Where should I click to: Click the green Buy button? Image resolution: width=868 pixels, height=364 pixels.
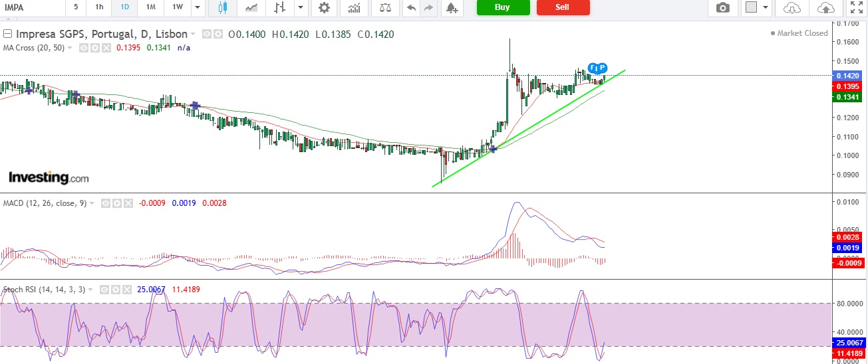click(503, 7)
